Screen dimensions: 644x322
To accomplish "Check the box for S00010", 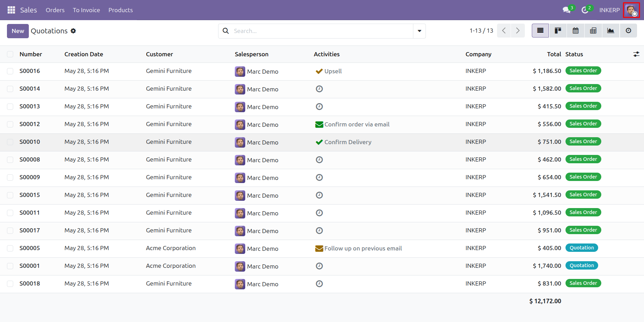I will tap(10, 142).
